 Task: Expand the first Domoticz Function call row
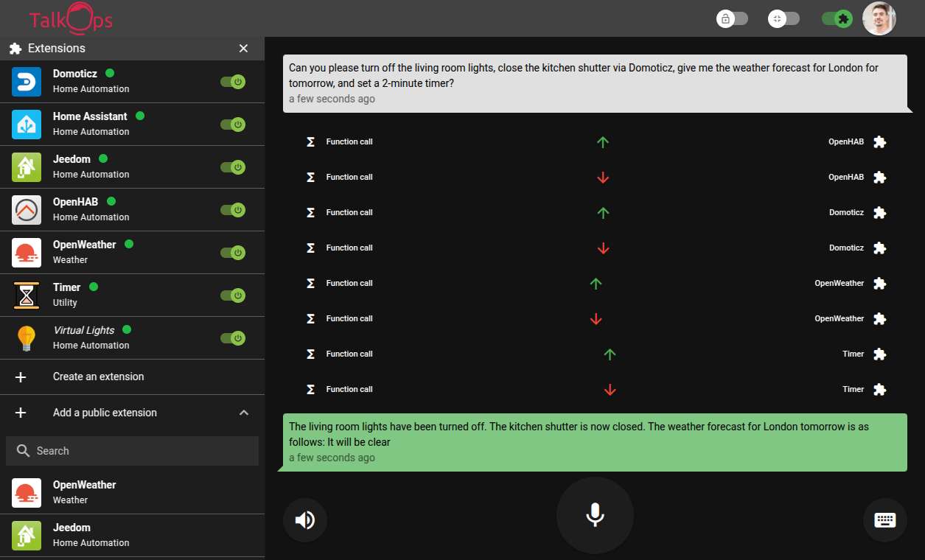click(595, 212)
